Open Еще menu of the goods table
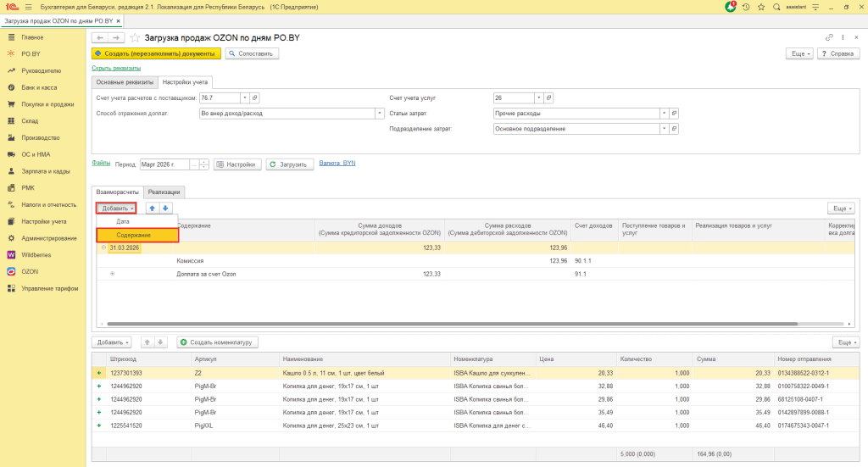This screenshot has width=868, height=467. pyautogui.click(x=847, y=342)
